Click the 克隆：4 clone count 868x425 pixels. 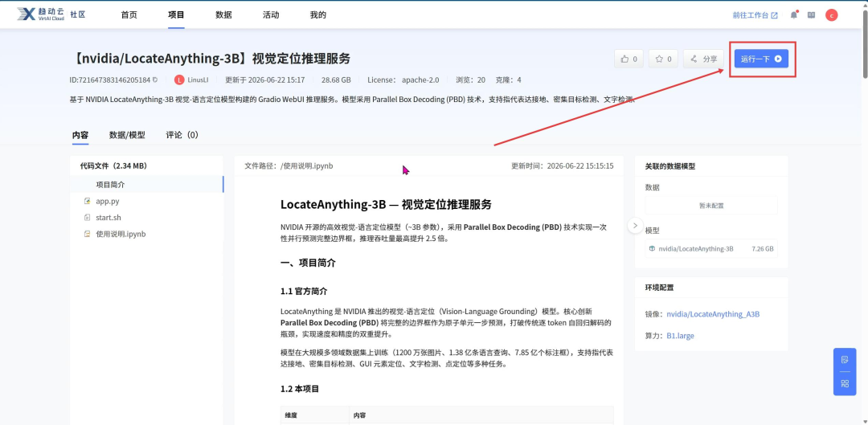508,80
